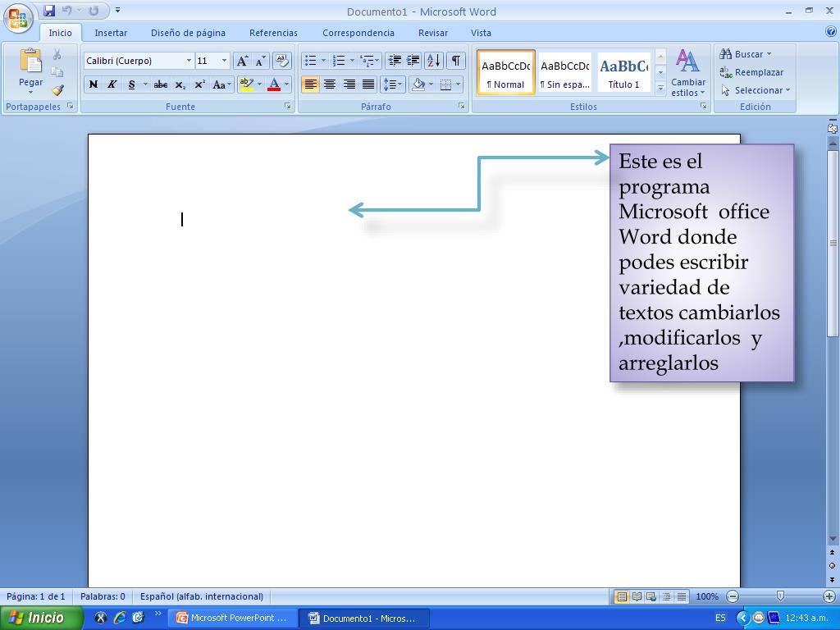Apply the Título 1 style

(x=623, y=72)
